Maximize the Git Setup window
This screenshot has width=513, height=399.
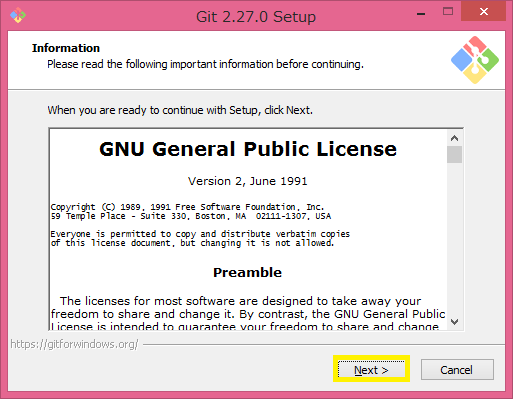pos(448,12)
